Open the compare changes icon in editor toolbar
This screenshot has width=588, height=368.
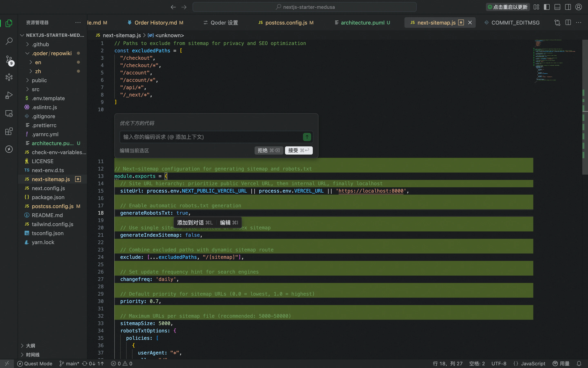point(557,23)
